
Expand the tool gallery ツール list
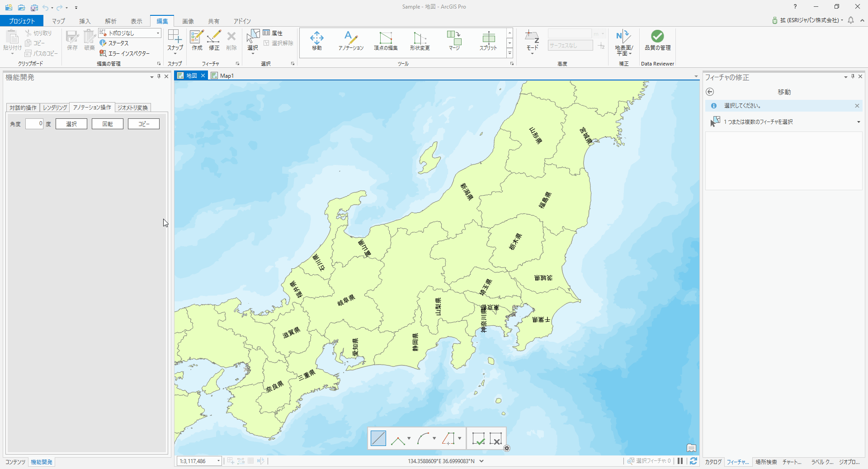[509, 53]
